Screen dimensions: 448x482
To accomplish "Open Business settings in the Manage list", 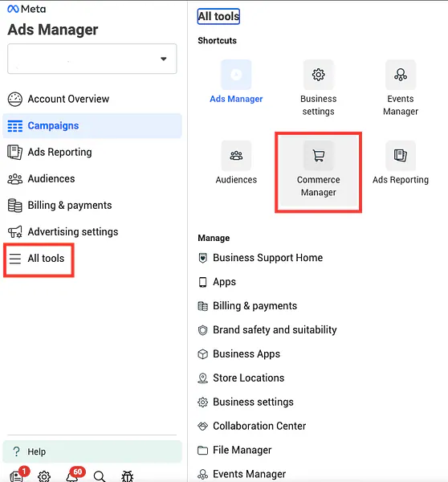I will tap(246, 402).
